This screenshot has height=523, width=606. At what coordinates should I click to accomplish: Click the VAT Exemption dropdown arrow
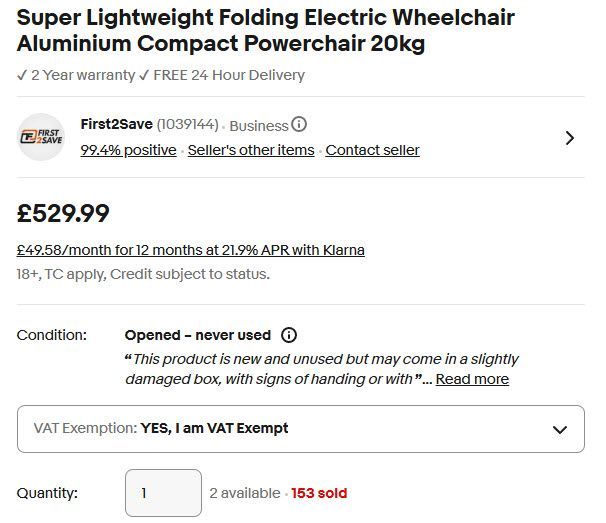pos(559,429)
